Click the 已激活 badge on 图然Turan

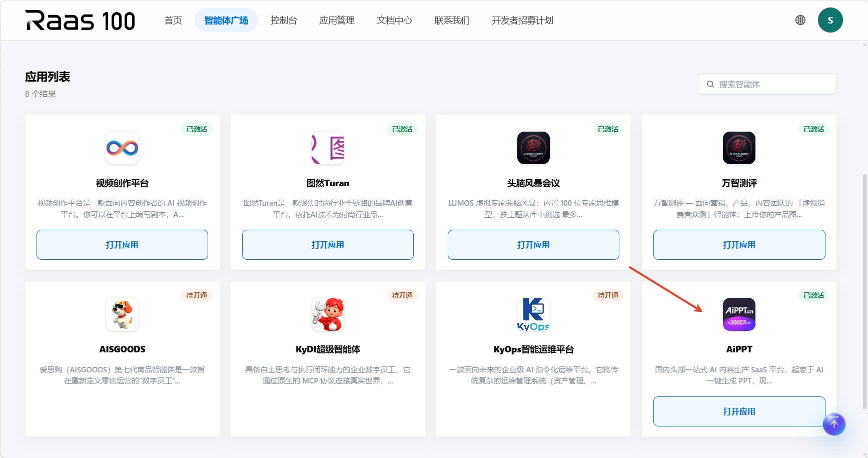(x=402, y=129)
